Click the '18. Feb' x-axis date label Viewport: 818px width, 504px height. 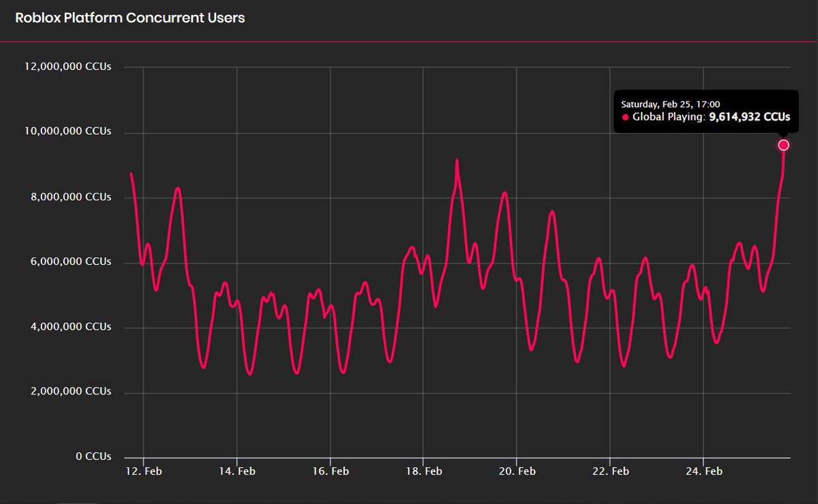coord(423,471)
